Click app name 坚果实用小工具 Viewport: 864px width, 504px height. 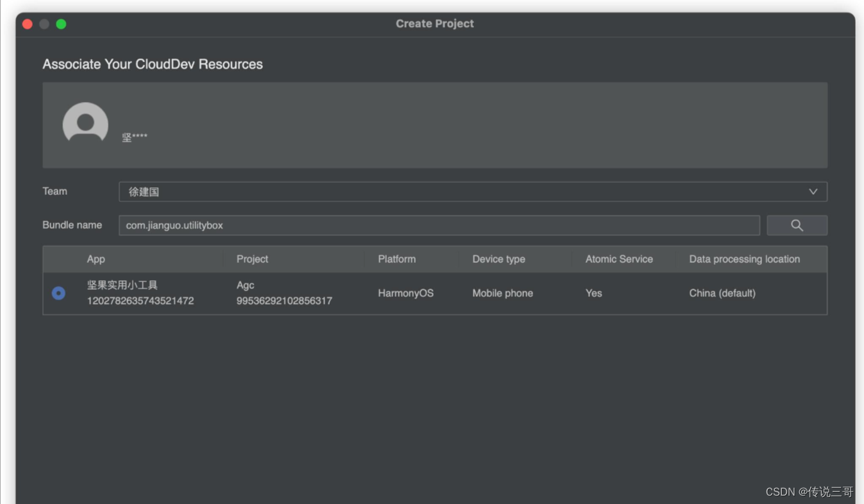tap(123, 285)
